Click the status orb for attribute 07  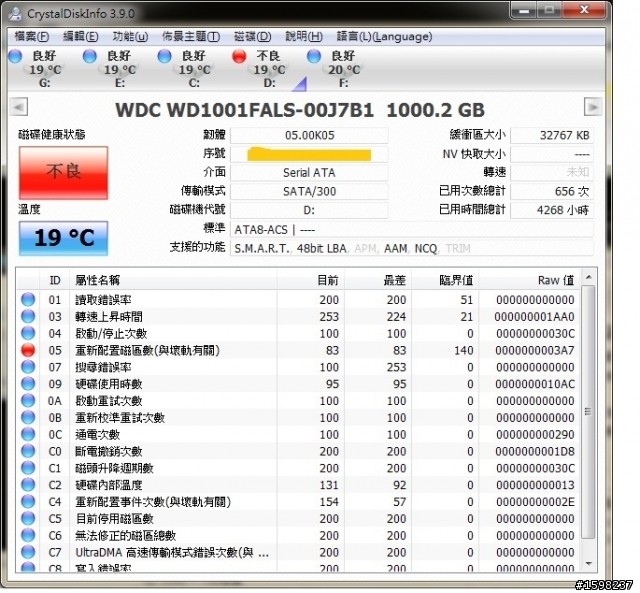pos(28,367)
